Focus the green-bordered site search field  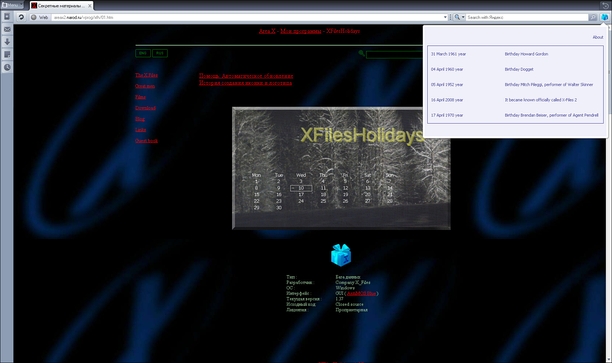pos(394,55)
